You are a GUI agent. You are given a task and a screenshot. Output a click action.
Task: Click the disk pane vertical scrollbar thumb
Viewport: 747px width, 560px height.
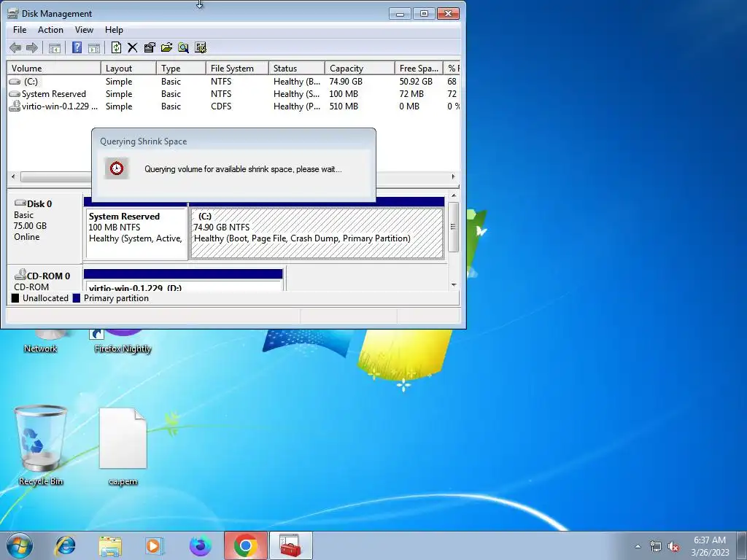coord(454,227)
